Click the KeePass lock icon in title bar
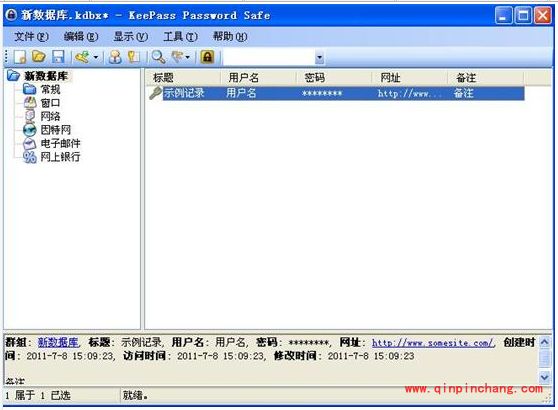 point(11,15)
